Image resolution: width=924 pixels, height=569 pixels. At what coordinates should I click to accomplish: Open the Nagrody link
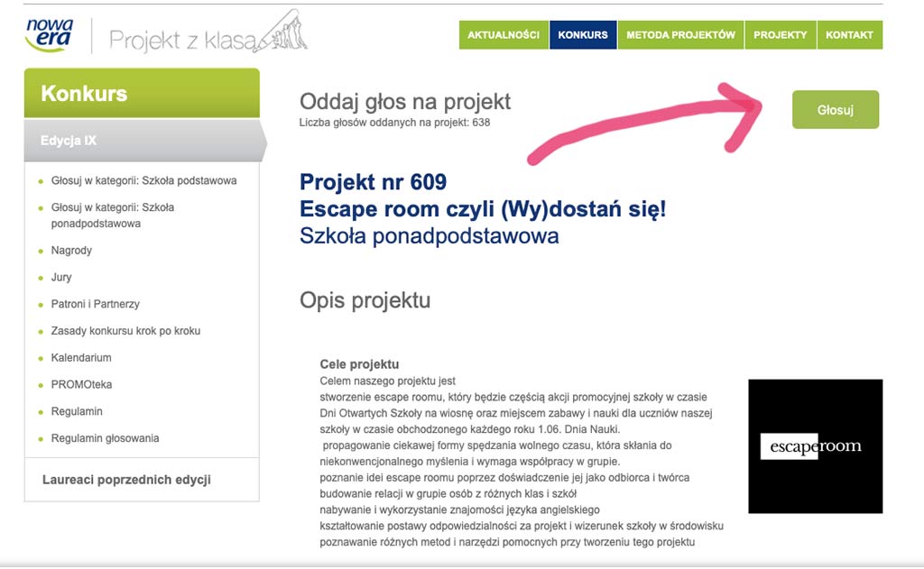[71, 251]
